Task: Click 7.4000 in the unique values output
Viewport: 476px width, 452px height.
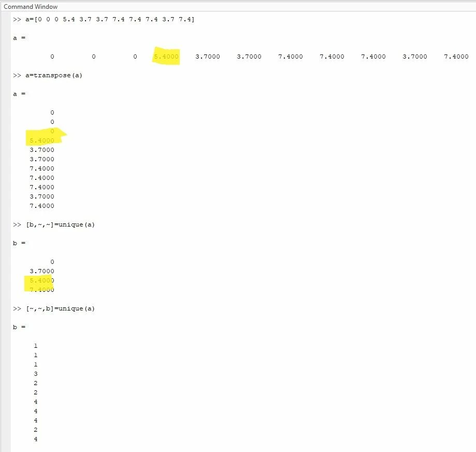Action: tap(42, 290)
